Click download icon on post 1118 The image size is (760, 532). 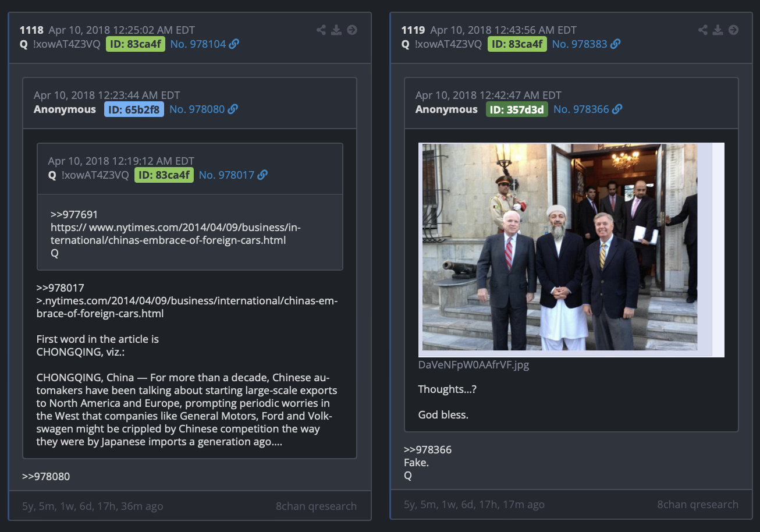tap(336, 30)
